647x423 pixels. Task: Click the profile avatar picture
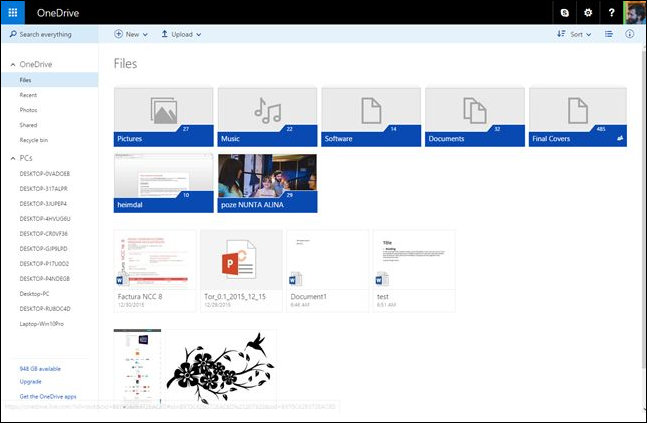pyautogui.click(x=635, y=13)
